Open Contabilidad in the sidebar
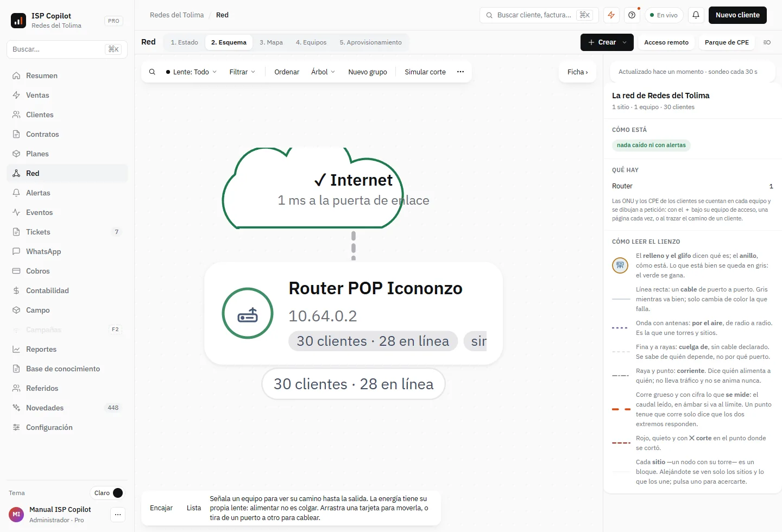The height and width of the screenshot is (532, 782). 67,290
